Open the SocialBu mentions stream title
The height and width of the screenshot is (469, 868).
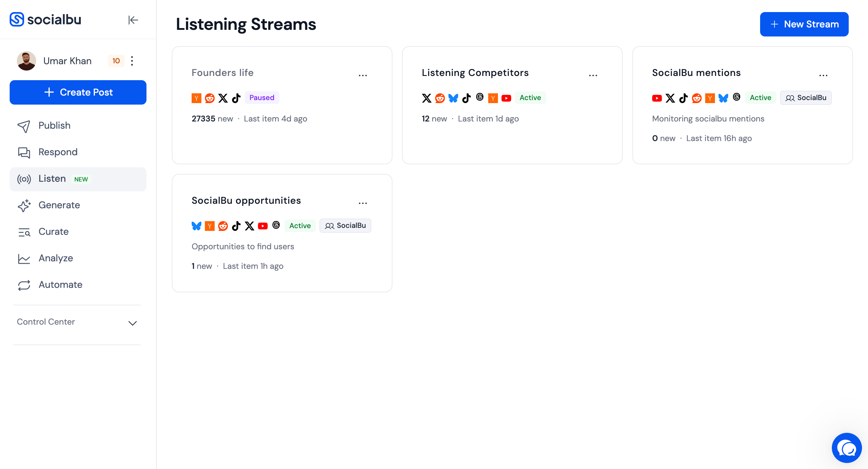click(x=696, y=72)
